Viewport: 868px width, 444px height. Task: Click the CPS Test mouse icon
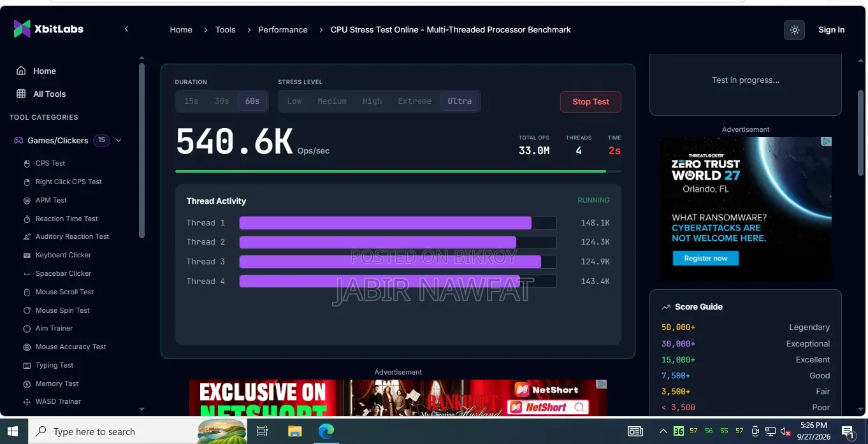click(27, 164)
